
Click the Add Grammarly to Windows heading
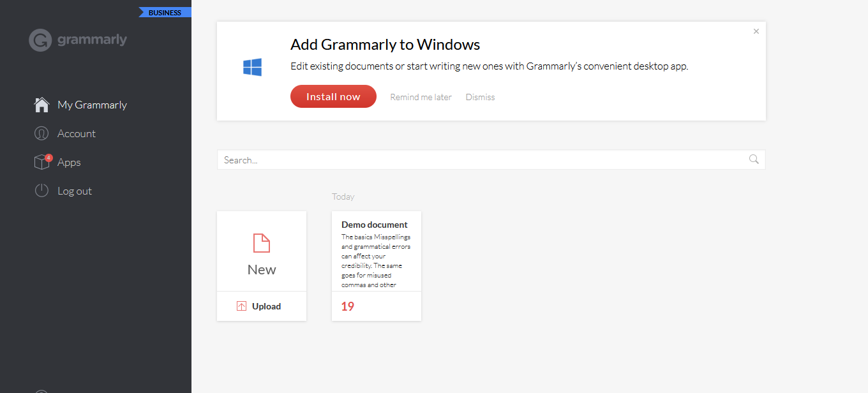tap(385, 45)
